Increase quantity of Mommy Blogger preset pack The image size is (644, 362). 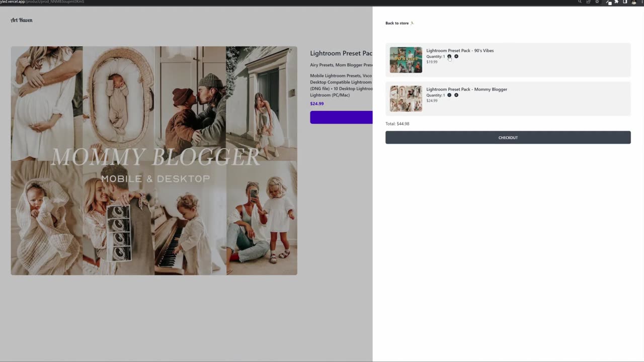(456, 95)
